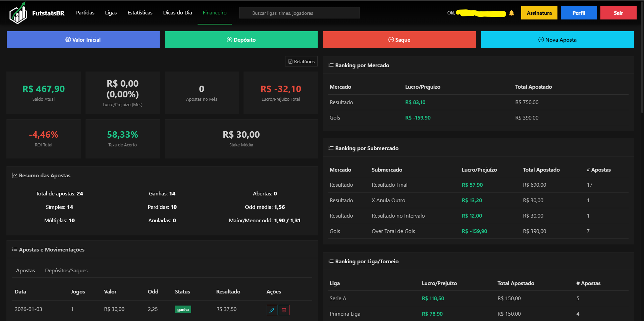
Task: Click the Total de apostas: 24 text
Action: (59, 194)
